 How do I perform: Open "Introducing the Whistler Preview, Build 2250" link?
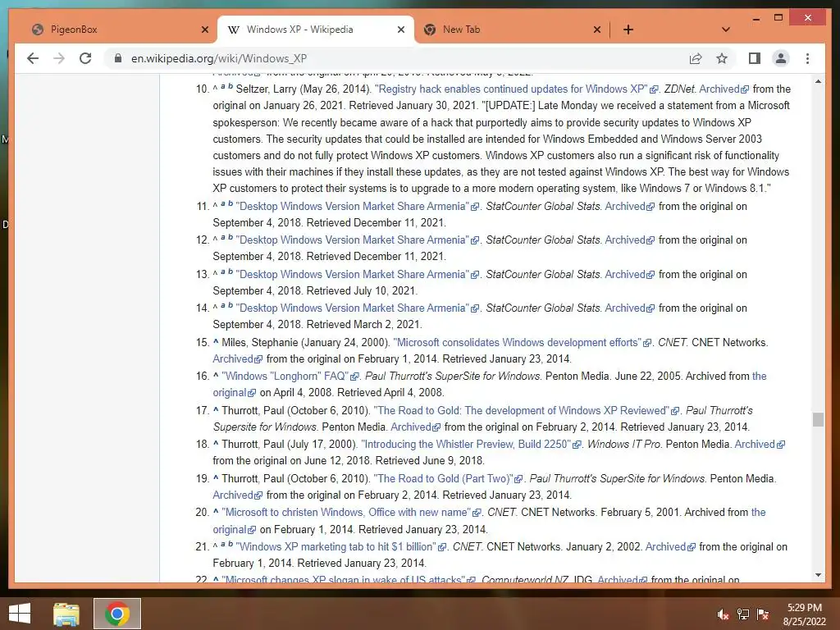pyautogui.click(x=471, y=444)
